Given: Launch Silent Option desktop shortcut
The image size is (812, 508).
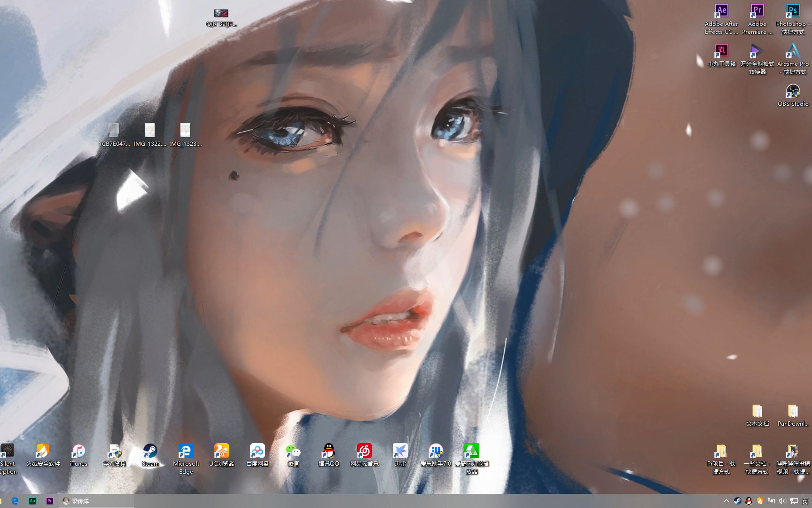Looking at the screenshot, I should [x=8, y=459].
